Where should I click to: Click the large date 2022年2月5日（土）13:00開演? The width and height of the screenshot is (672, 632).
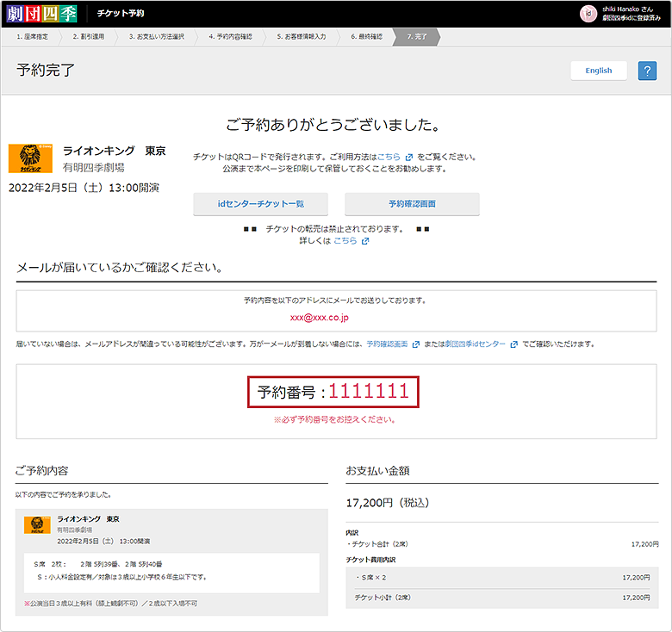pyautogui.click(x=84, y=188)
